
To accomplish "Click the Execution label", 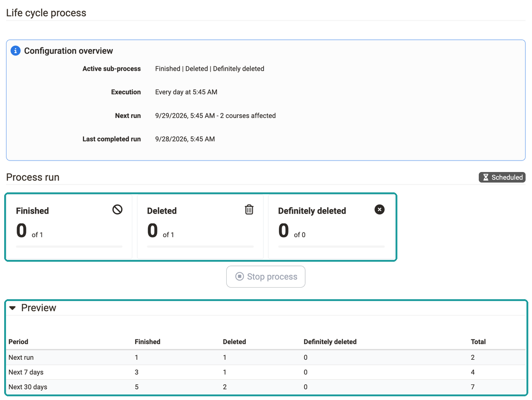I will (x=126, y=92).
